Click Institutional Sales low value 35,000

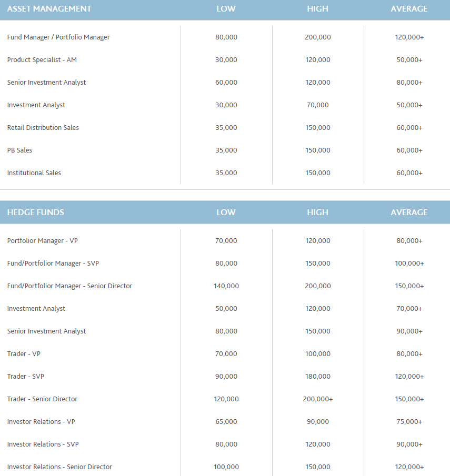tap(226, 173)
